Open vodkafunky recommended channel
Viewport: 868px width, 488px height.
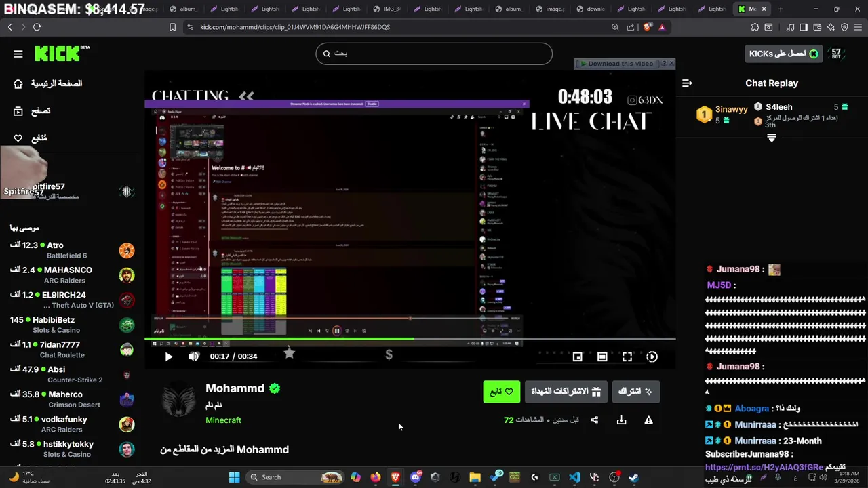pyautogui.click(x=72, y=424)
